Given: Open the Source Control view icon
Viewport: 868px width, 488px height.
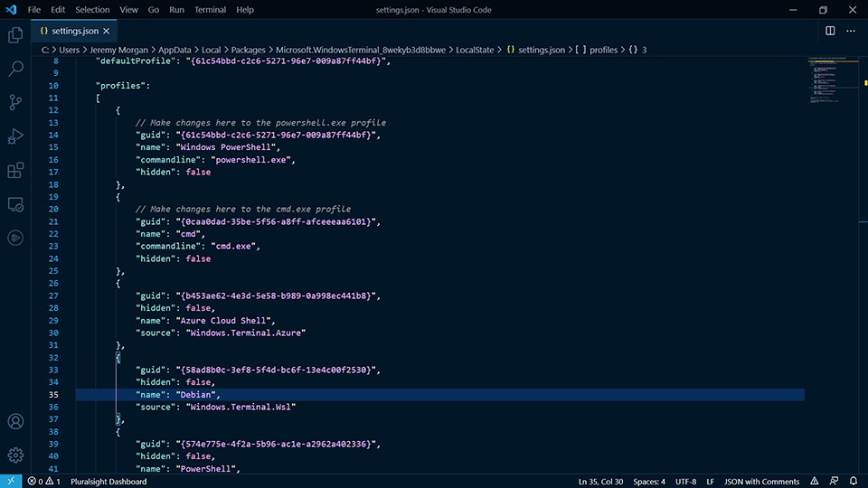Looking at the screenshot, I should coord(15,102).
